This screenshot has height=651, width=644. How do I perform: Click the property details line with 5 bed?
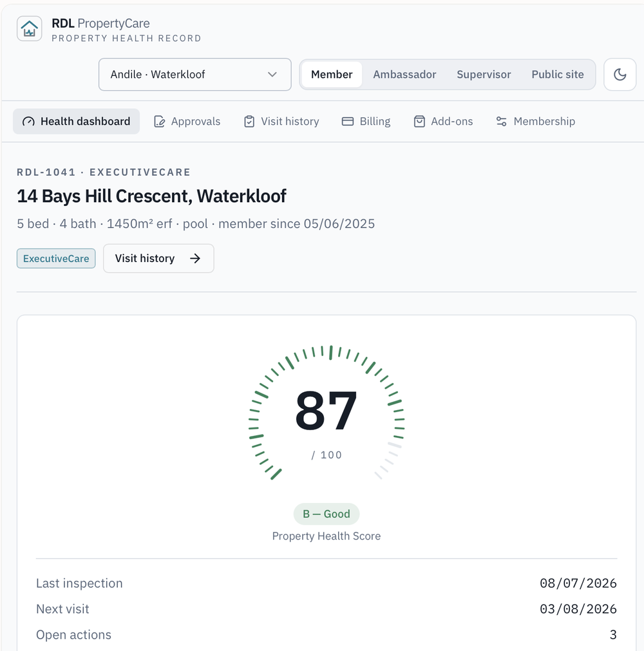click(x=196, y=224)
